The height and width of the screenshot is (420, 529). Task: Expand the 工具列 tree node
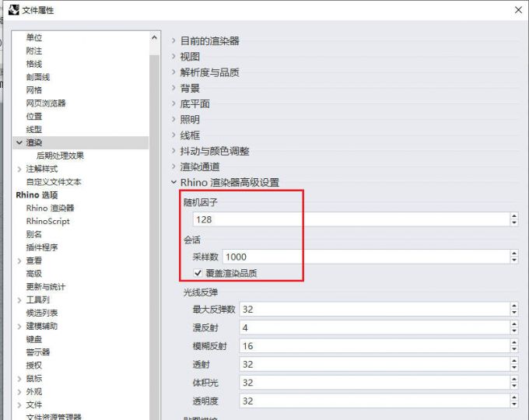[x=19, y=300]
